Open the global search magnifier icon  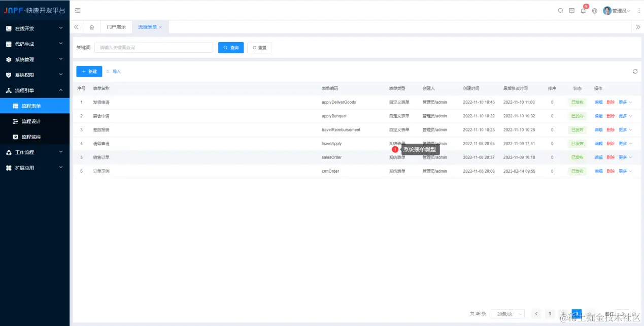click(560, 10)
